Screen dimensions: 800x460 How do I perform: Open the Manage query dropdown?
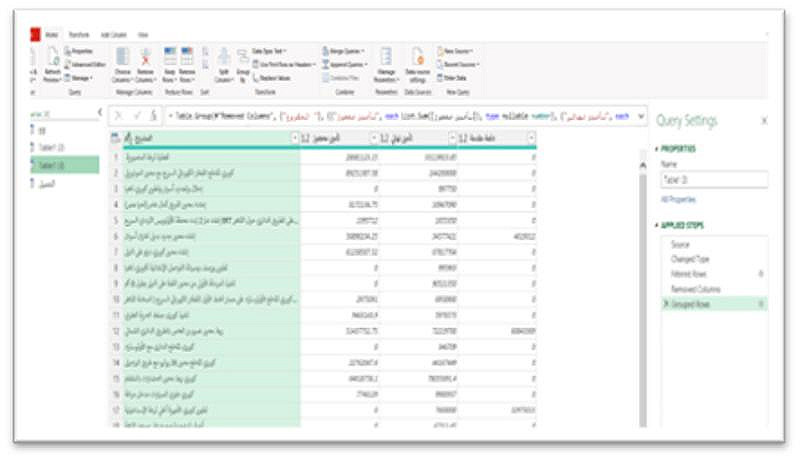pyautogui.click(x=79, y=78)
